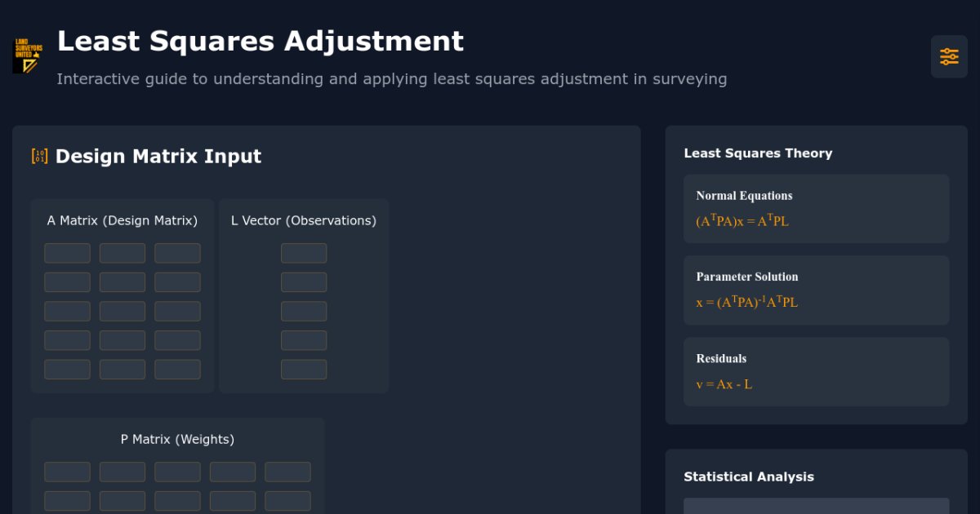Select the middle cell of the A Matrix
The height and width of the screenshot is (514, 980).
click(x=122, y=311)
